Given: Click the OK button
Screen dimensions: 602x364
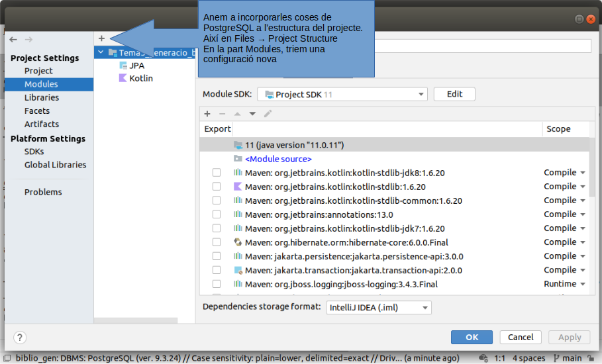Looking at the screenshot, I should point(472,337).
